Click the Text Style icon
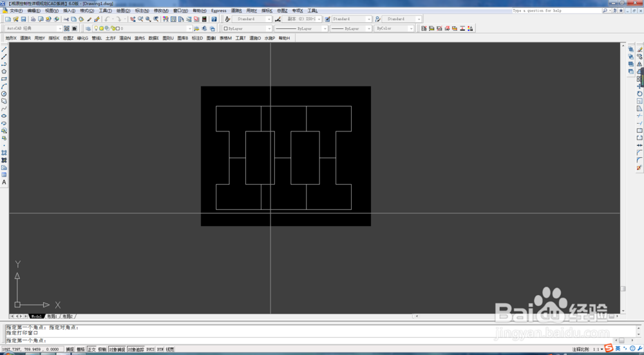The image size is (644, 355). tap(227, 19)
